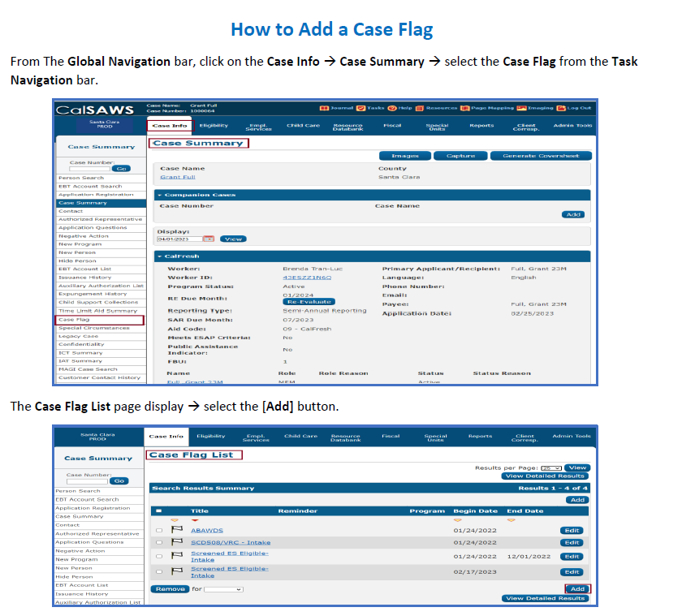The width and height of the screenshot is (682, 616).
Task: Click the Generate Coversheet button
Action: (541, 156)
